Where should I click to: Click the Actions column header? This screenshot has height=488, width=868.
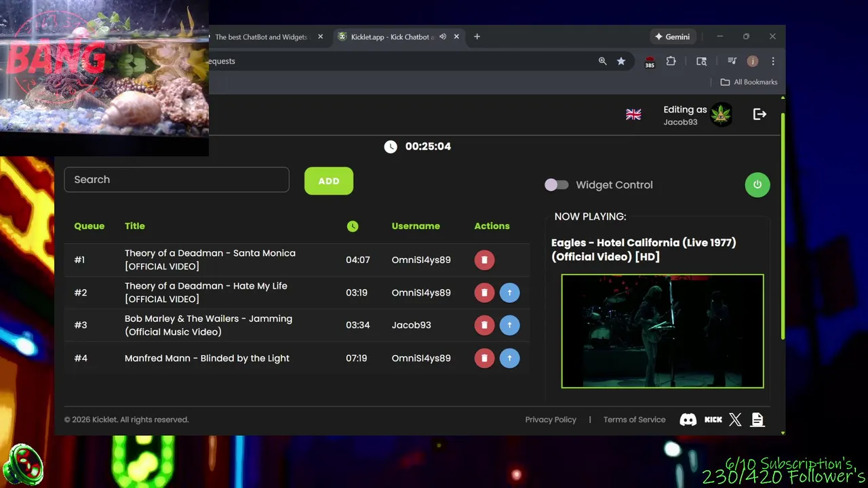pyautogui.click(x=492, y=226)
